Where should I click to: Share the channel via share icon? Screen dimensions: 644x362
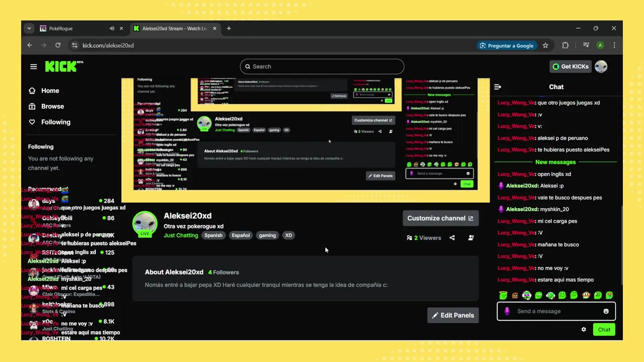452,238
